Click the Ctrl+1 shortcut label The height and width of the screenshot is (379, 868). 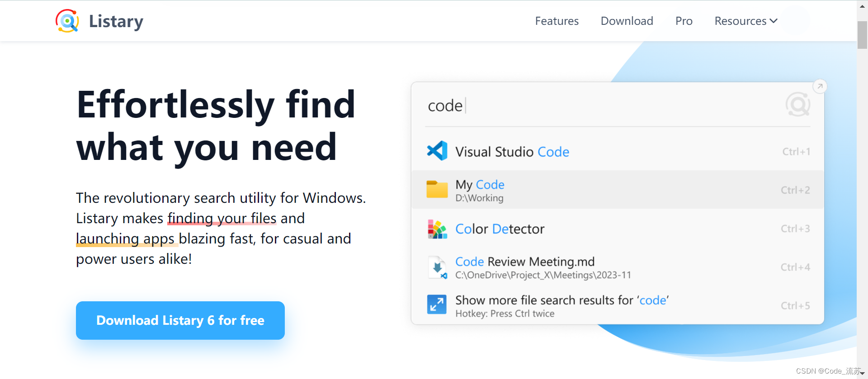coord(796,151)
